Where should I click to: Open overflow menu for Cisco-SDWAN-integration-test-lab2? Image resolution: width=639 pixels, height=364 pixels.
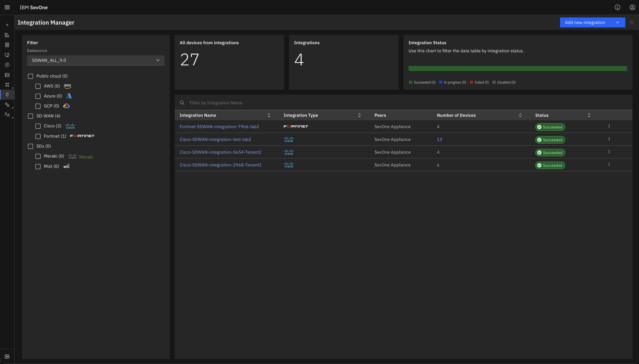[x=609, y=139]
